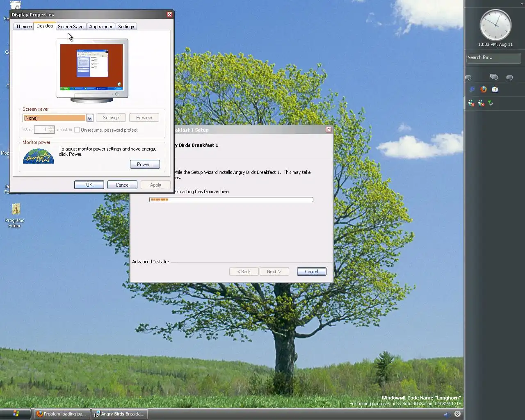Click the Back button in the Setup wizard
This screenshot has height=420, width=525.
pos(244,272)
